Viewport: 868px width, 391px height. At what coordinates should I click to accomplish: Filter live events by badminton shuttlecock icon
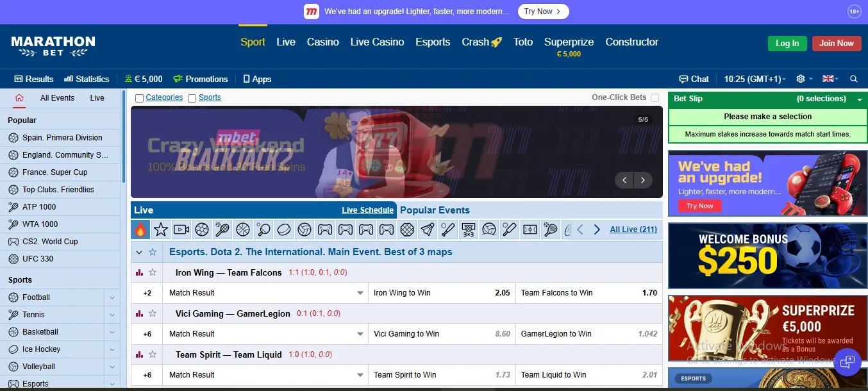[428, 229]
